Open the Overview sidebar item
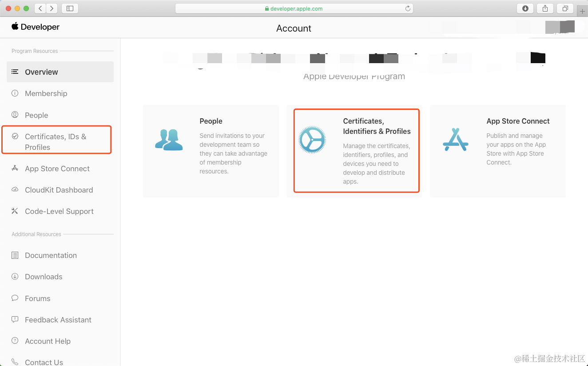 [x=60, y=72]
